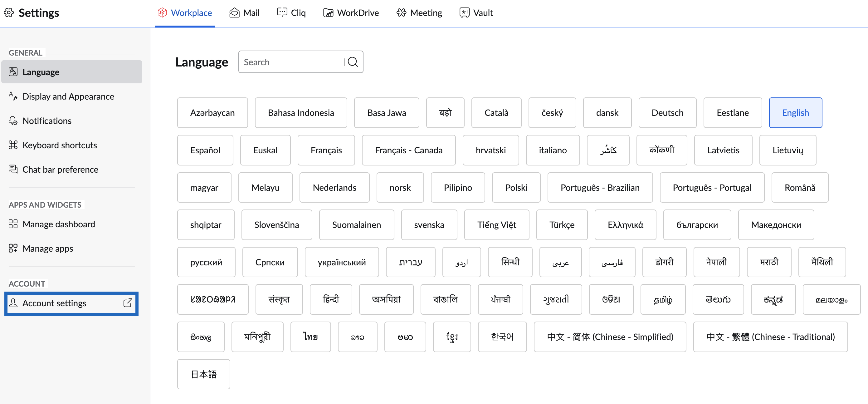Open the Meeting tab
868x404 pixels.
pyautogui.click(x=419, y=13)
